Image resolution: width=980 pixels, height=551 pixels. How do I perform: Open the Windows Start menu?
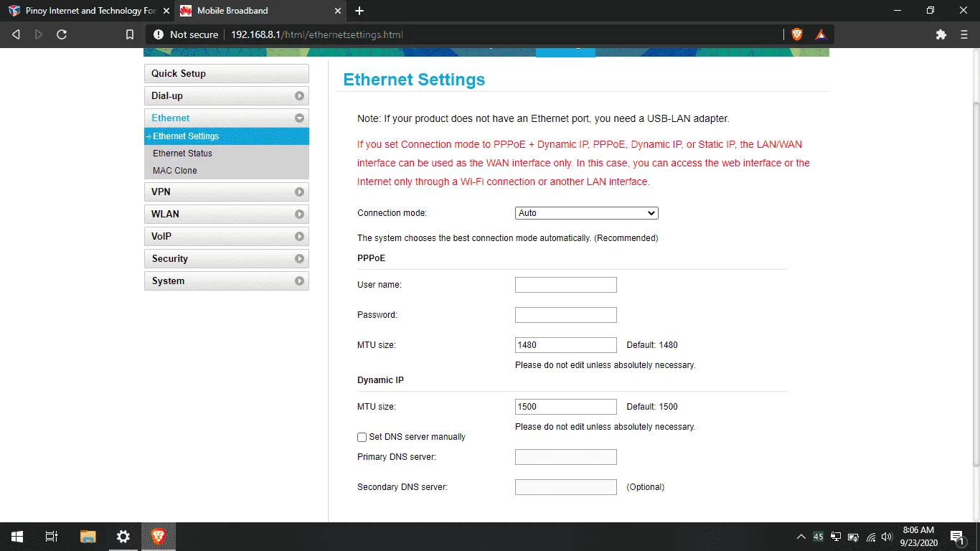tap(17, 537)
